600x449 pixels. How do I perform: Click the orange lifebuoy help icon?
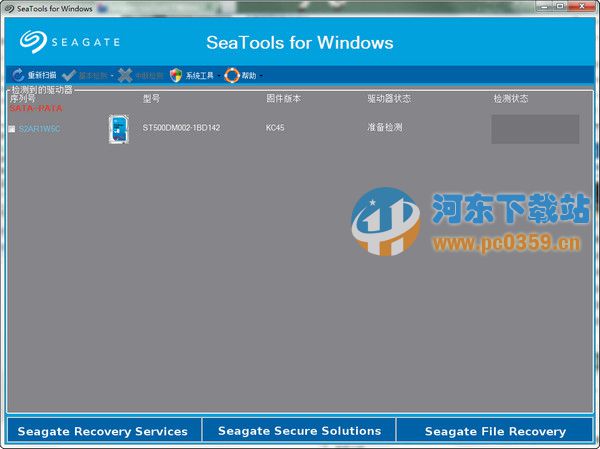click(x=232, y=75)
